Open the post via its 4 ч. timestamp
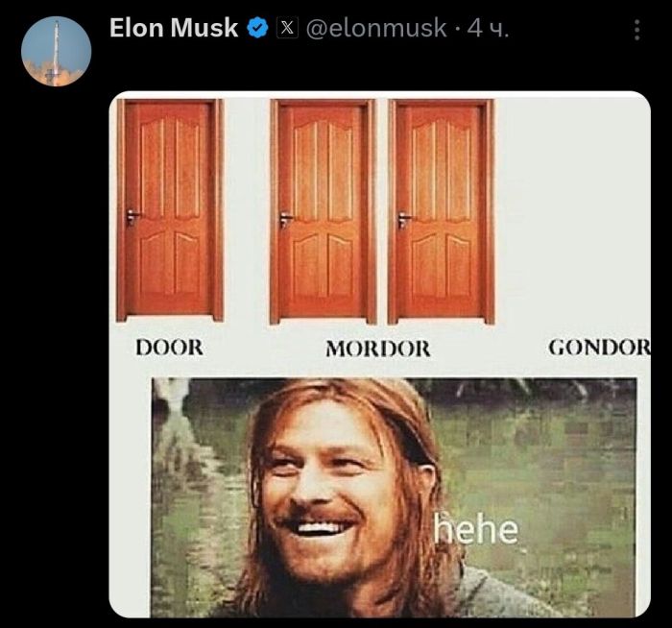672x628 pixels. point(488,29)
